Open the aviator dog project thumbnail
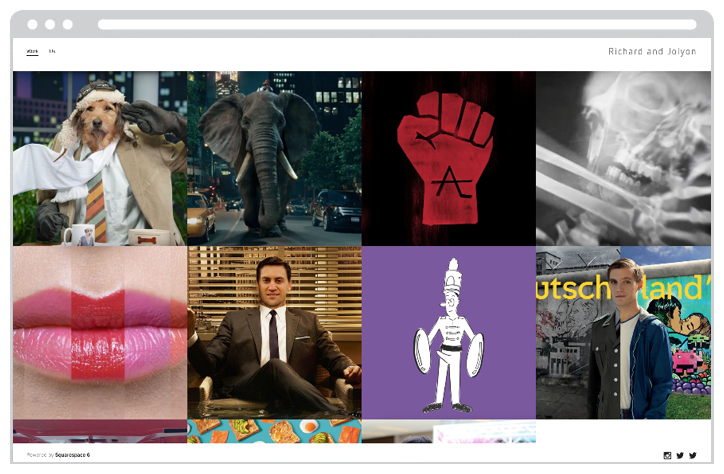Image resolution: width=724 pixels, height=474 pixels. pos(100,158)
